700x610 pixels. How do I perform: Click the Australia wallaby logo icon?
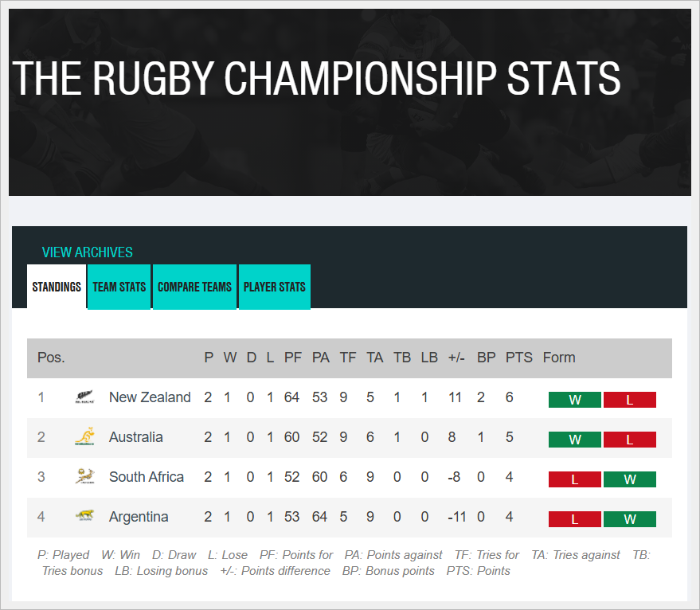(x=84, y=437)
